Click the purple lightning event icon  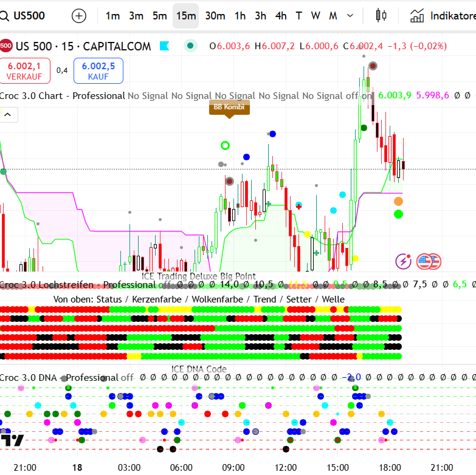click(x=403, y=262)
